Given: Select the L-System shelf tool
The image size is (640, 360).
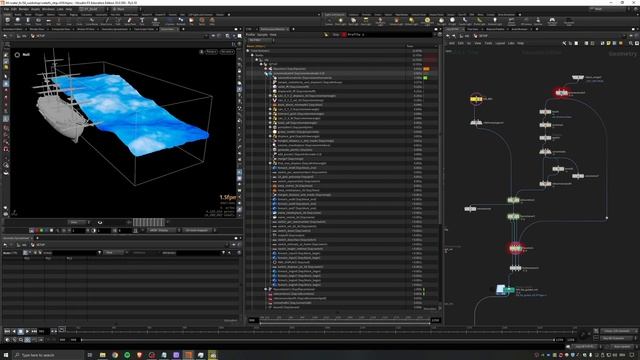Looking at the screenshot, I should (x=169, y=20).
